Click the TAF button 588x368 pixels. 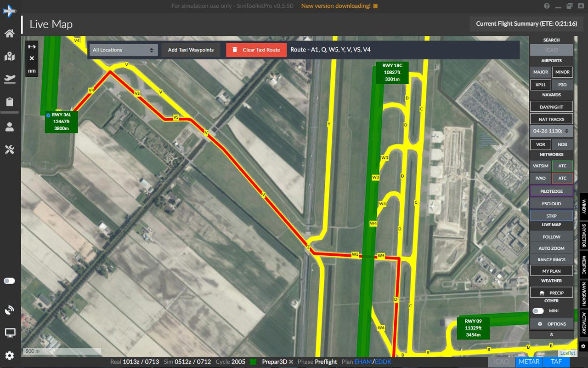[x=556, y=362]
